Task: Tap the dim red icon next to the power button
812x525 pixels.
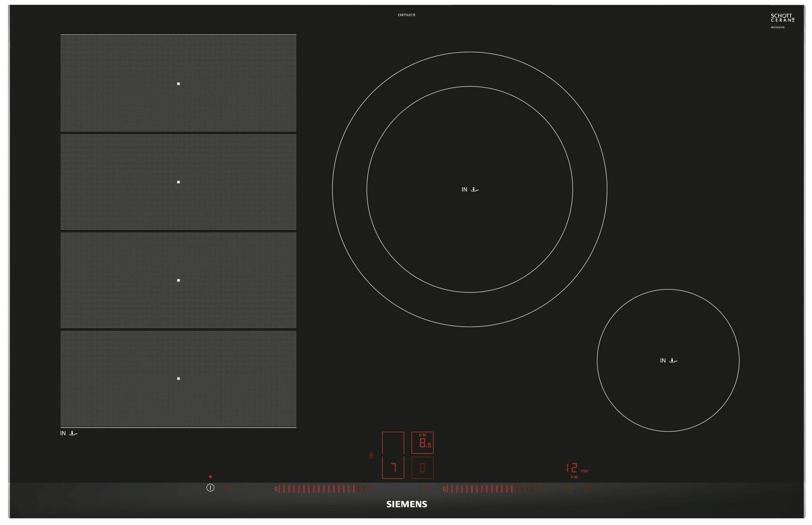Action: tap(228, 489)
